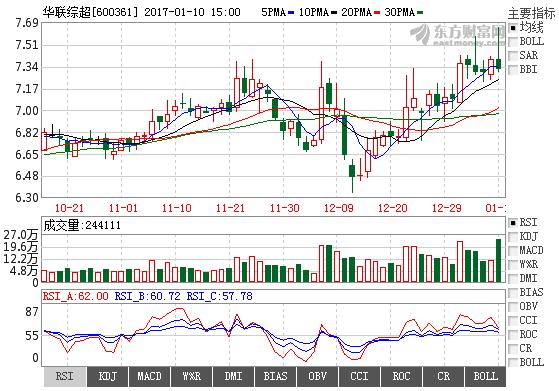Switch to the MACD bottom tab
Image resolution: width=559 pixels, height=391 pixels.
149,376
